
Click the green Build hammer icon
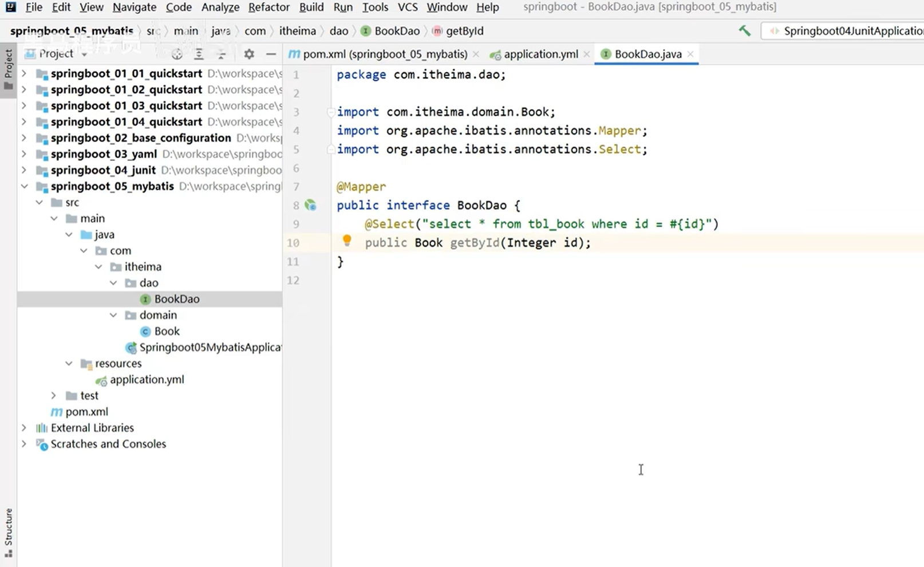point(744,31)
